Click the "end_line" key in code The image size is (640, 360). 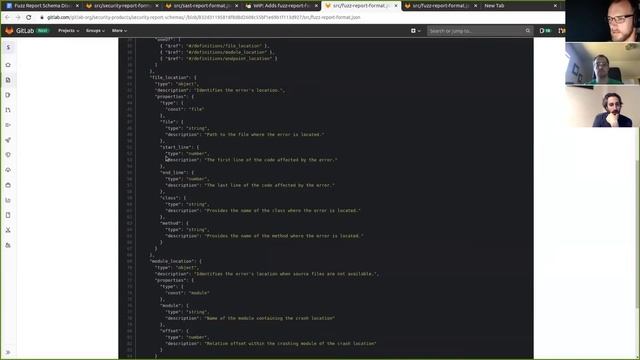173,172
